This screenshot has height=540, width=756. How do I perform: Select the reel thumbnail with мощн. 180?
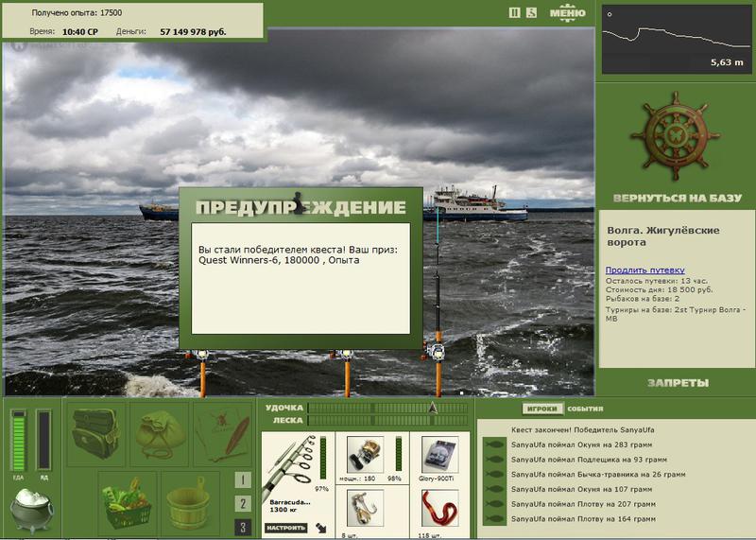tap(365, 455)
